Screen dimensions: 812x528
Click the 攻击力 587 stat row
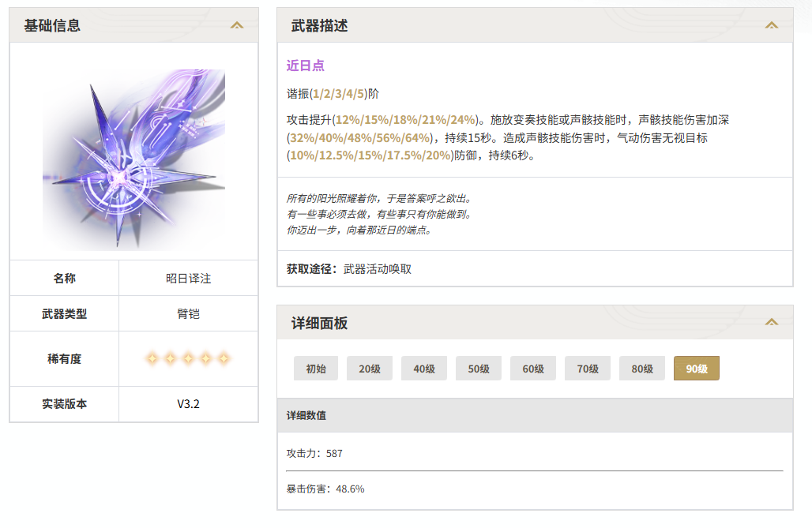[x=315, y=454]
